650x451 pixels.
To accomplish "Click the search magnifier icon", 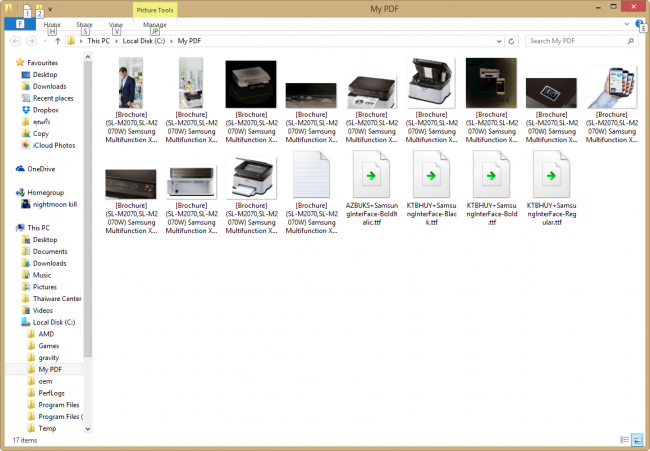I will coord(631,41).
